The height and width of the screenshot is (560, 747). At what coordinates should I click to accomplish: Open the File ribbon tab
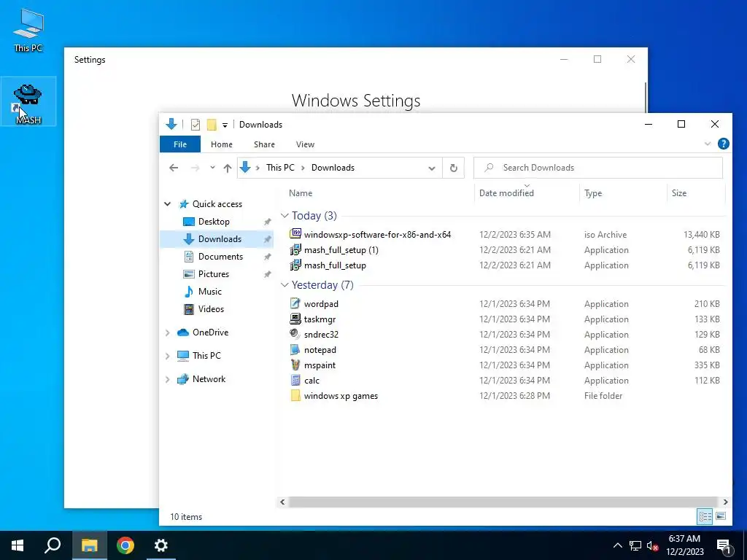tap(180, 144)
